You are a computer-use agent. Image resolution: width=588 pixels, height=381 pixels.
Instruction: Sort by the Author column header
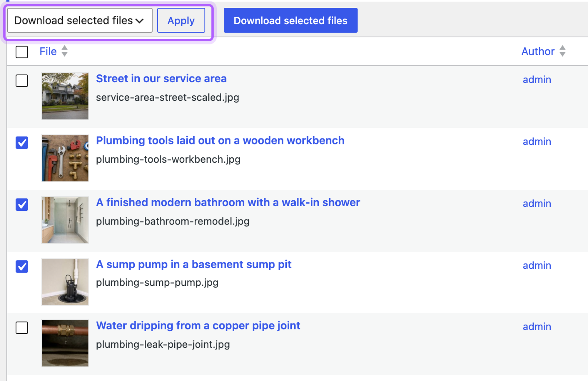coord(538,51)
